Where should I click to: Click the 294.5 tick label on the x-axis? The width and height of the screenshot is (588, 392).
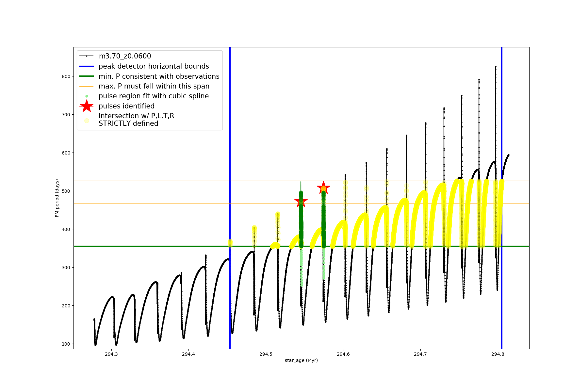(x=266, y=354)
